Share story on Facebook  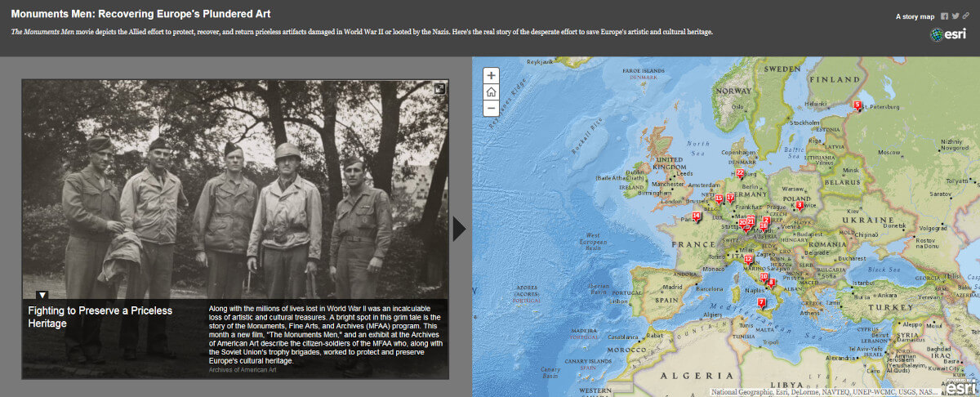pyautogui.click(x=945, y=16)
